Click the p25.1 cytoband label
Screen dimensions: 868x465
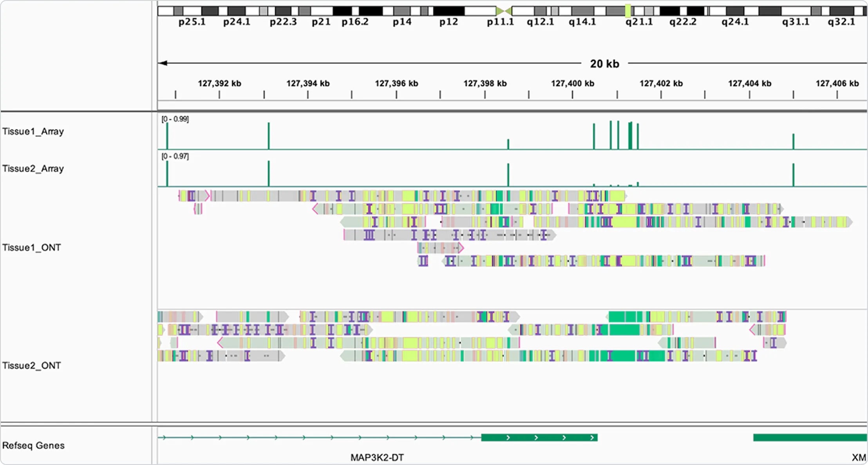pos(192,22)
